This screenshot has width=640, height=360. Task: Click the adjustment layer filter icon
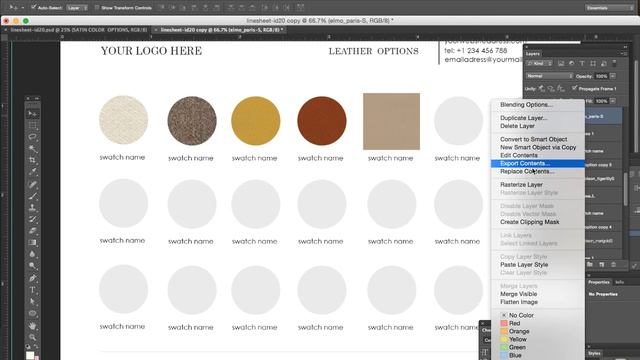(x=571, y=64)
